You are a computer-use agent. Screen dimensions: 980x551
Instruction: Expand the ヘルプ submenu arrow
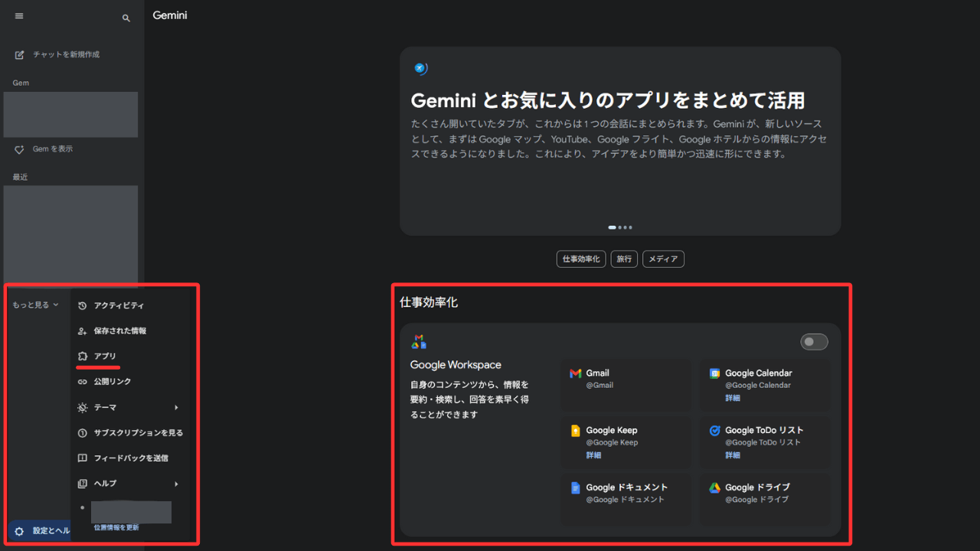176,484
